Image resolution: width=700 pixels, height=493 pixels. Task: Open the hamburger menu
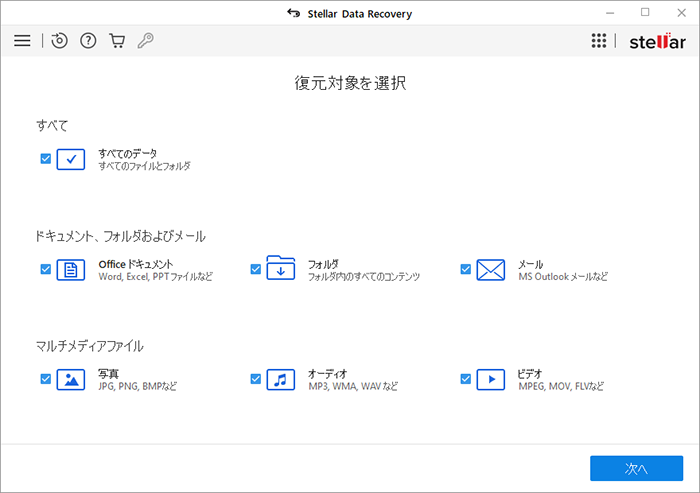tap(22, 41)
